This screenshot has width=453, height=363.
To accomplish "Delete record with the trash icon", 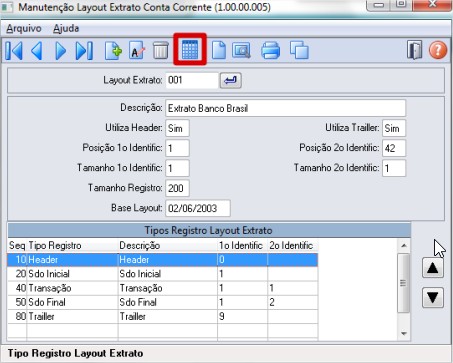I will coord(161,51).
